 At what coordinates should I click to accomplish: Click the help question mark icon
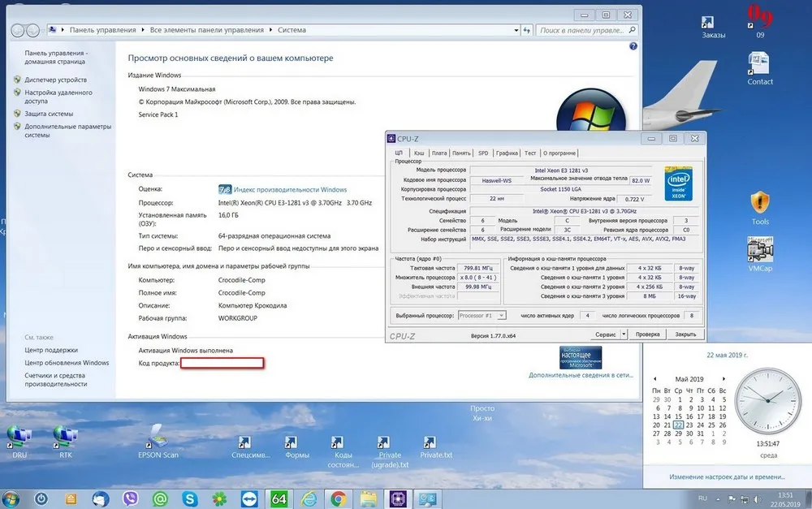click(633, 46)
